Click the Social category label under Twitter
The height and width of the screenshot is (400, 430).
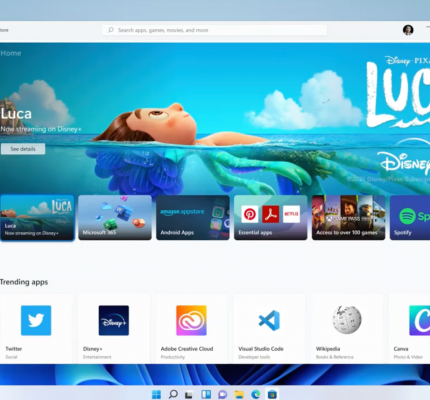[x=11, y=357]
